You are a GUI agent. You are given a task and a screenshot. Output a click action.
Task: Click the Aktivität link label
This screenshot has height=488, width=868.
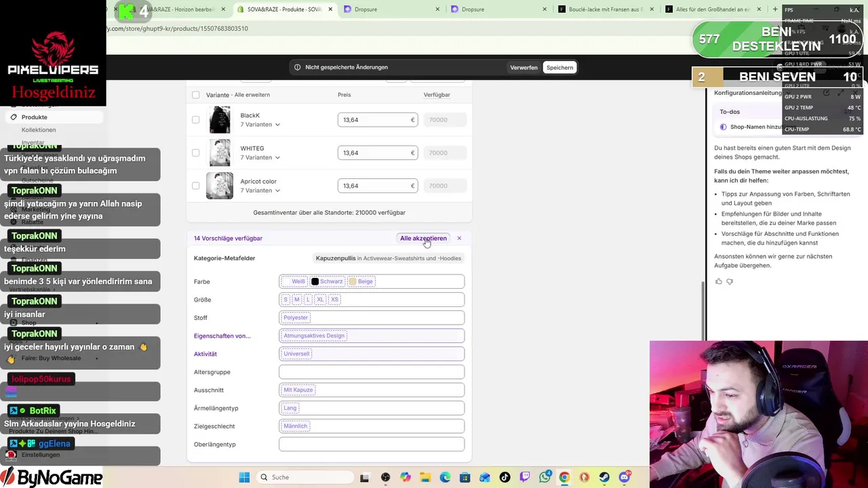pos(205,354)
